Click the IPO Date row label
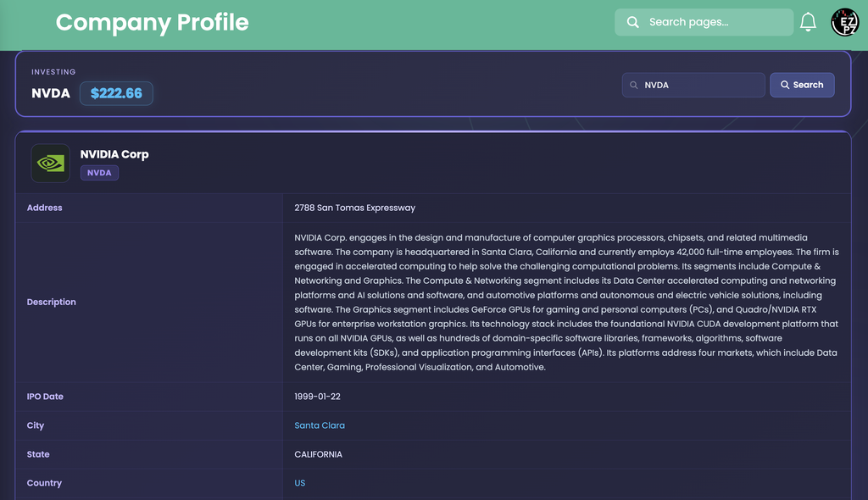 (x=45, y=397)
